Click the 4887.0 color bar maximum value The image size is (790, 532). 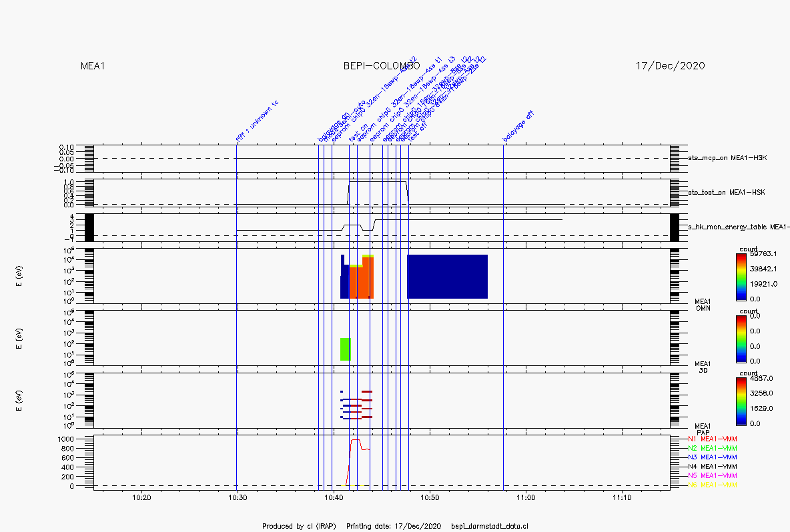coord(761,378)
